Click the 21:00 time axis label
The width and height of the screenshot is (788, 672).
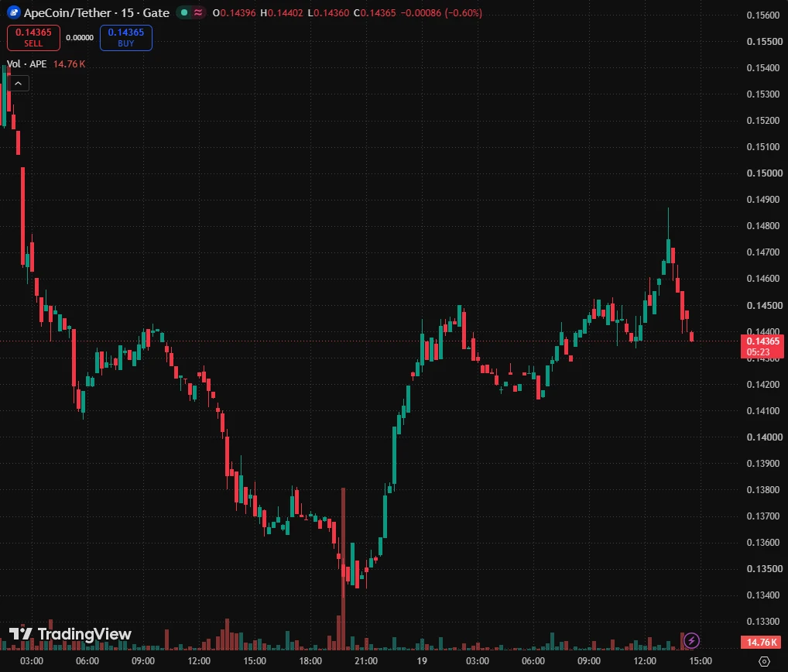[366, 661]
